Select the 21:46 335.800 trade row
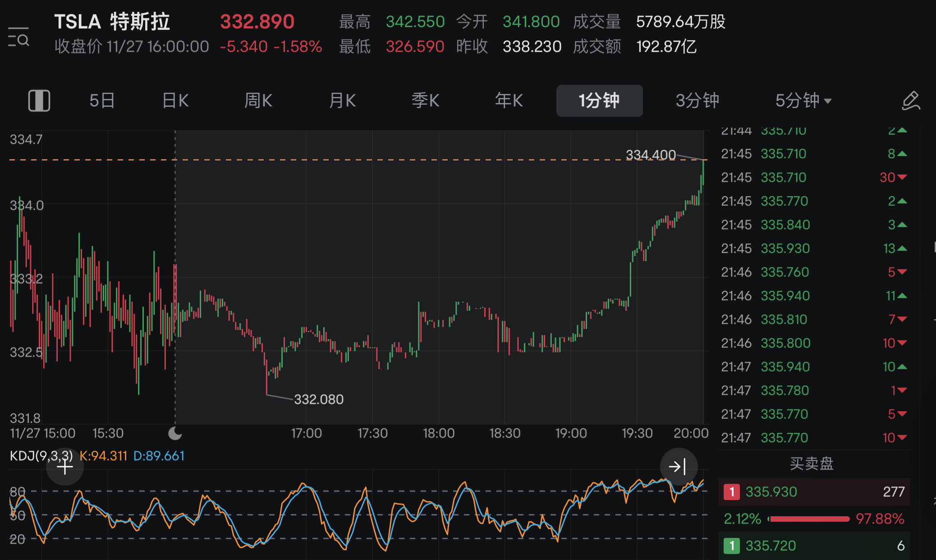Image resolution: width=936 pixels, height=560 pixels. [814, 343]
